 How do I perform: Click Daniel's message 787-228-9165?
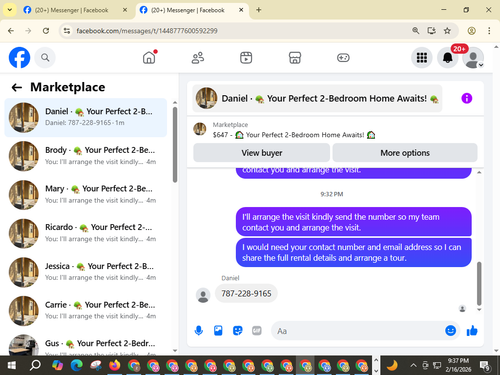pos(246,294)
